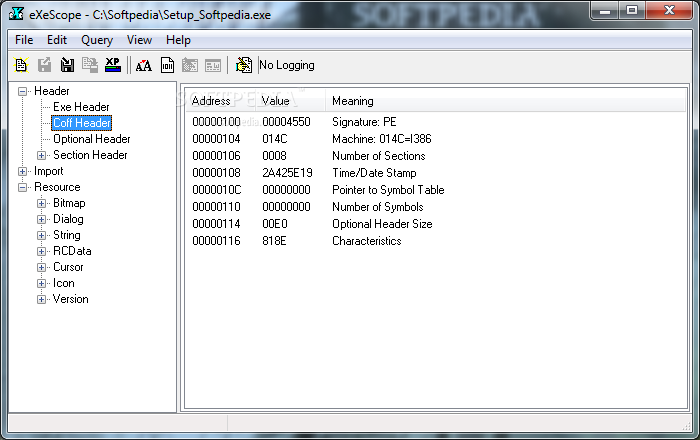
Task: Click the logging notepad toolbar icon
Action: tap(244, 65)
